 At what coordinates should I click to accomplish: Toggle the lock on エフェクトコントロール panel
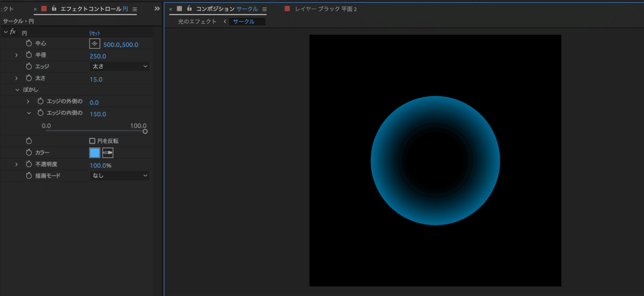pyautogui.click(x=54, y=9)
